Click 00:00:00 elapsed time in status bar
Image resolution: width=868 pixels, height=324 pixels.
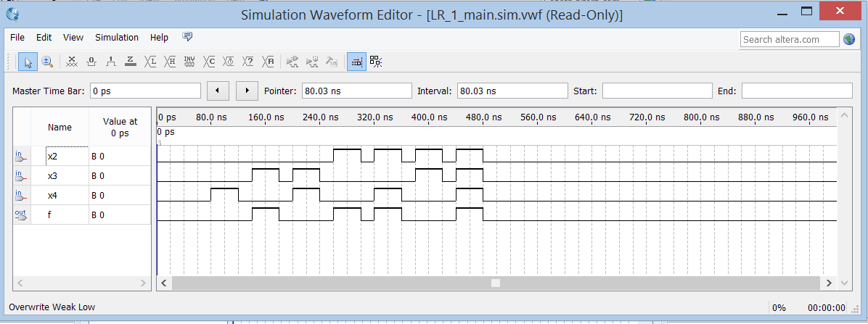[827, 307]
